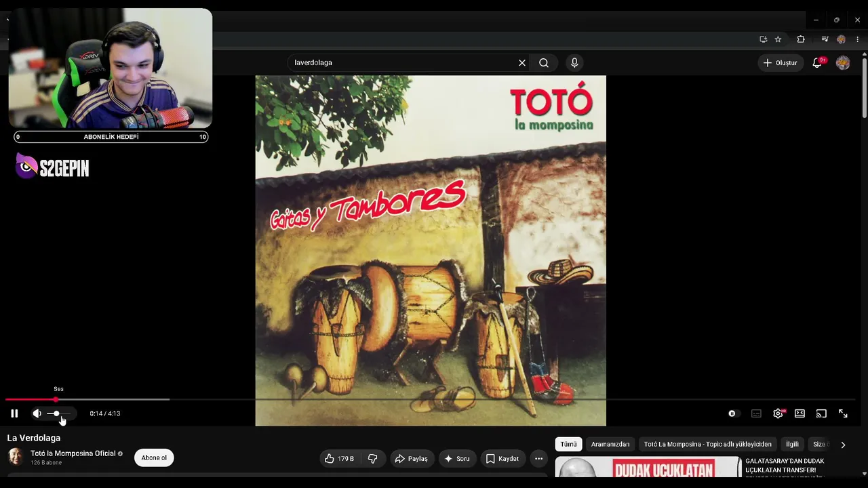868x488 pixels.
Task: Install the page as an app from the address bar
Action: point(763,39)
